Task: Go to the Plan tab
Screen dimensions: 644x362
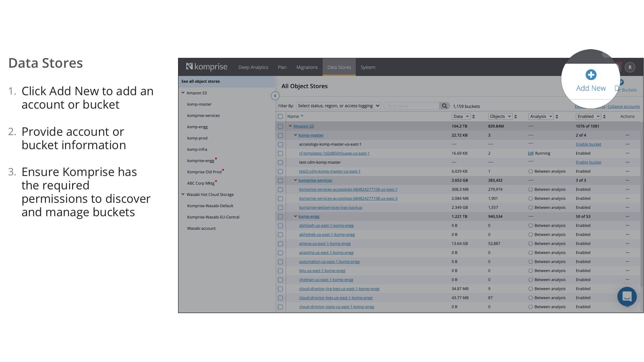Action: (282, 67)
